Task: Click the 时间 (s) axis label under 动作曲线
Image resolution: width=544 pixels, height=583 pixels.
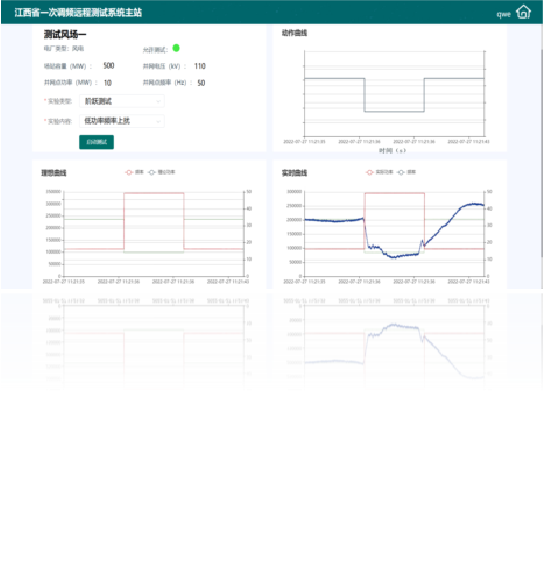Action: click(x=392, y=151)
